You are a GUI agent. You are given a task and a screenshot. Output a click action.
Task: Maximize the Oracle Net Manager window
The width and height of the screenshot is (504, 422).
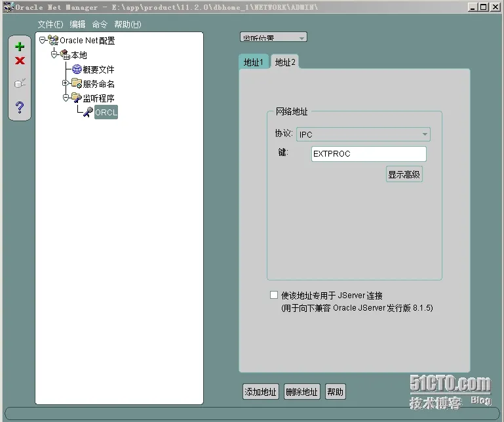(484, 7)
